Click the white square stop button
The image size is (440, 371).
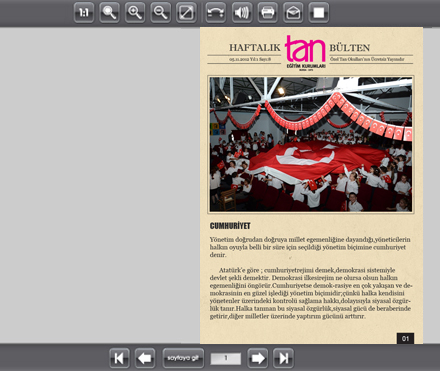point(319,13)
